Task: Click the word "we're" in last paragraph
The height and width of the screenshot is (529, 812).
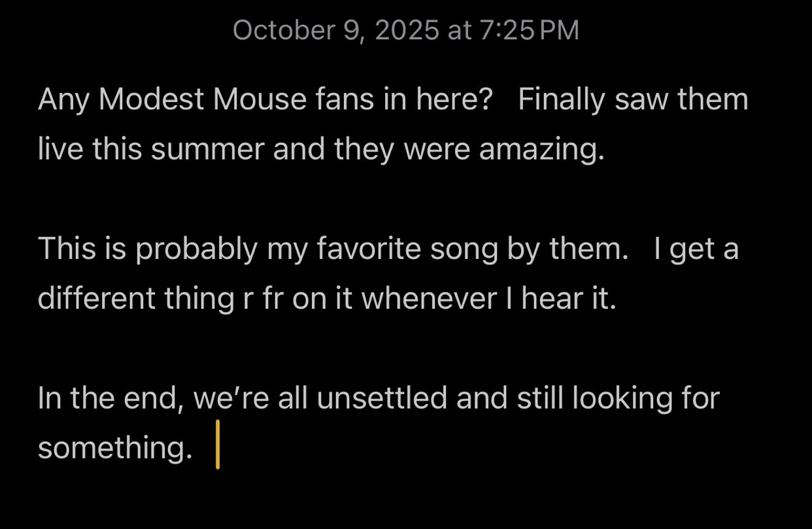Action: [231, 398]
